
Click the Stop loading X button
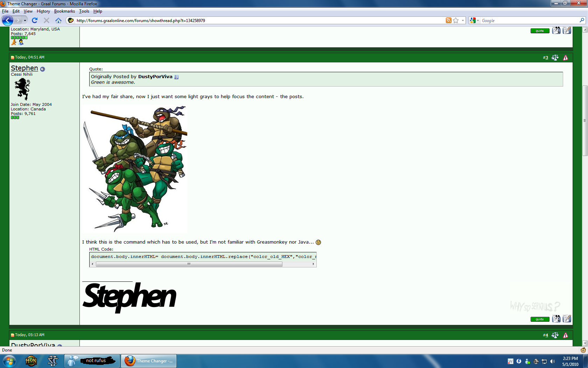coord(46,20)
